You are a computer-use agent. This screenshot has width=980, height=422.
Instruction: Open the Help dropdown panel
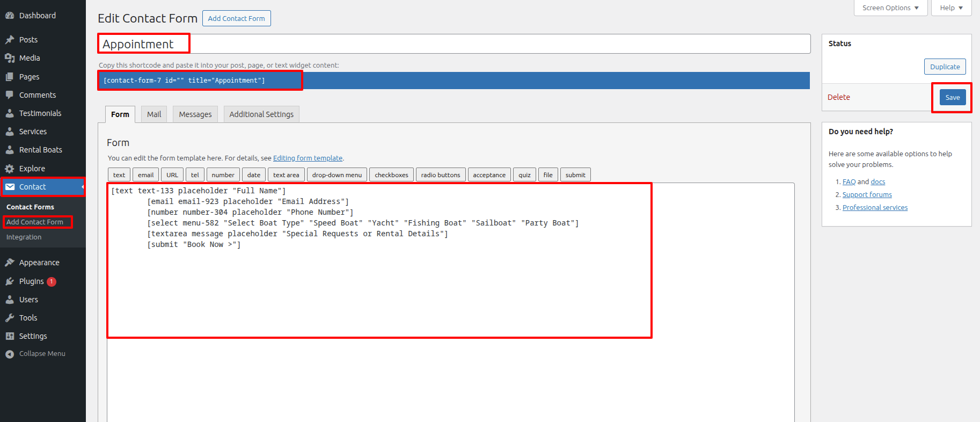pyautogui.click(x=951, y=8)
